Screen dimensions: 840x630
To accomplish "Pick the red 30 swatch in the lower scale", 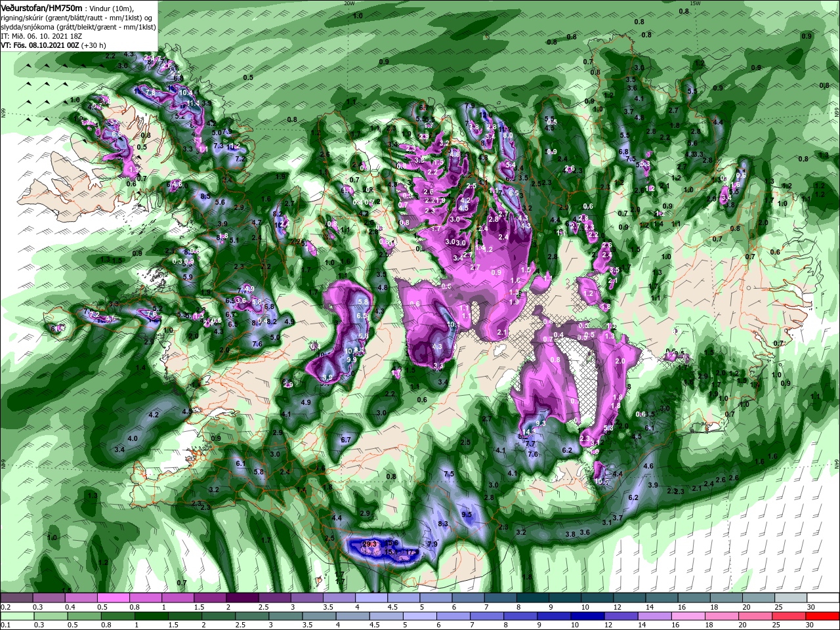I will tap(823, 616).
